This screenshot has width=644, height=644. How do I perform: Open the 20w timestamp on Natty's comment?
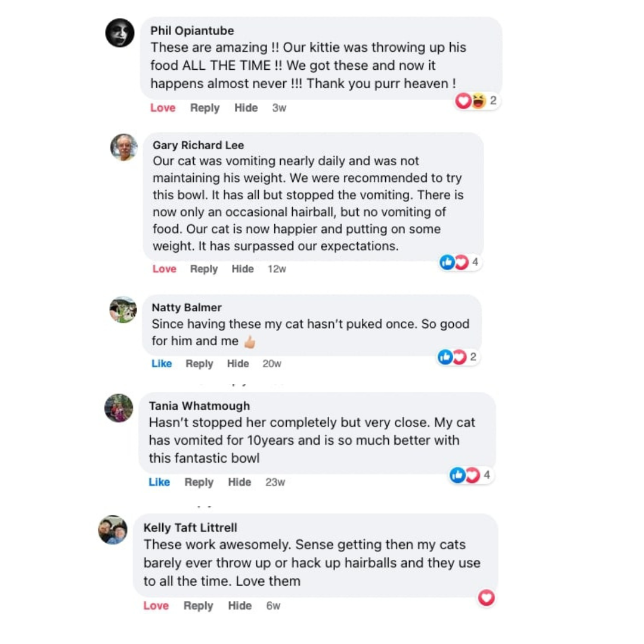[272, 364]
